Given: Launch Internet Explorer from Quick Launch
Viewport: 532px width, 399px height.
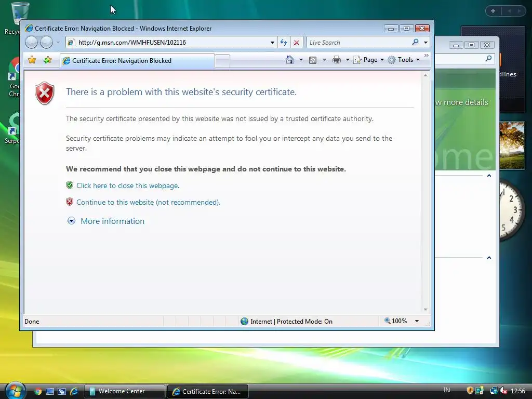Looking at the screenshot, I should (x=74, y=392).
